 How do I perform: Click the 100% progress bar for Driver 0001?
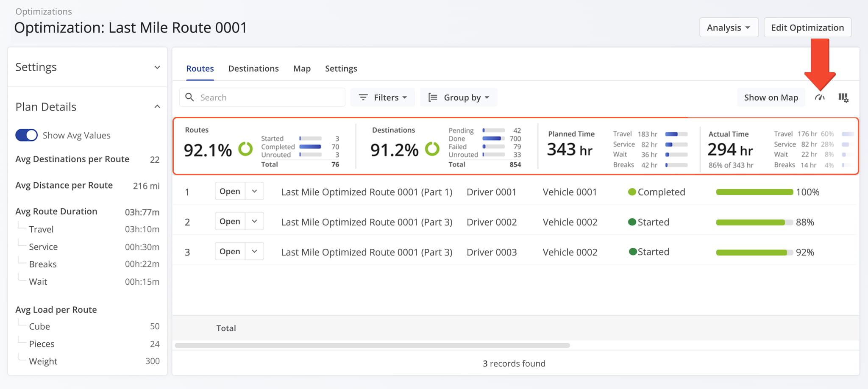point(754,192)
